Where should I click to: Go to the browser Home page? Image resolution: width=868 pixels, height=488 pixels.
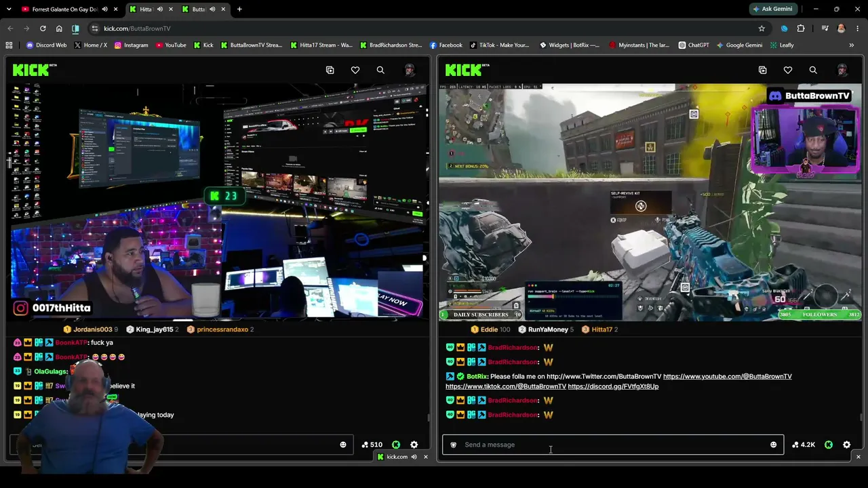tap(59, 28)
